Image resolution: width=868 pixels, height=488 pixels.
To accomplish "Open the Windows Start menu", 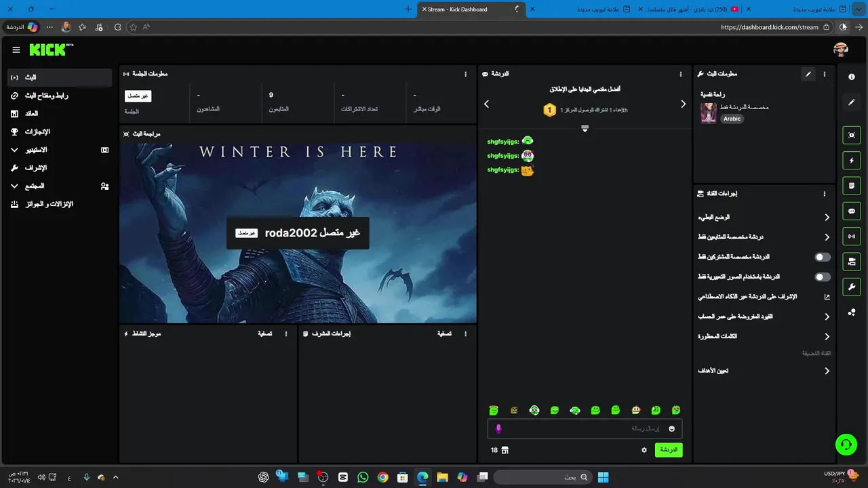I will click(x=603, y=477).
